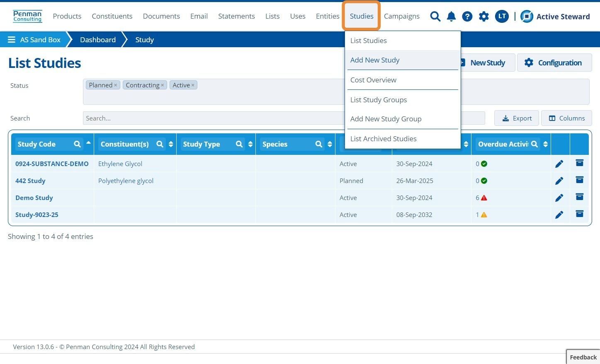Screen dimensions: 600x364
Task: Remove the Planned status filter tag
Action: point(116,85)
